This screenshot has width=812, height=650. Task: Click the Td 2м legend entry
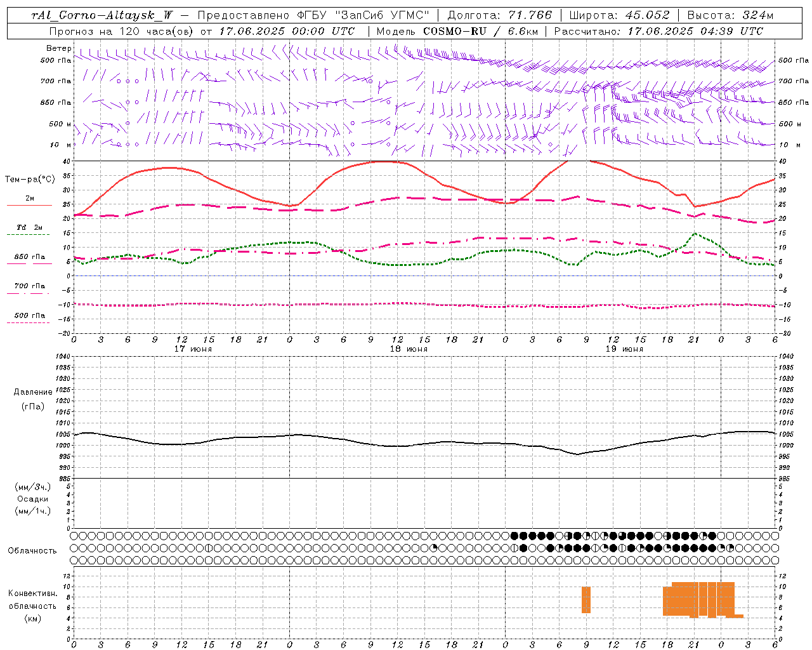[29, 227]
